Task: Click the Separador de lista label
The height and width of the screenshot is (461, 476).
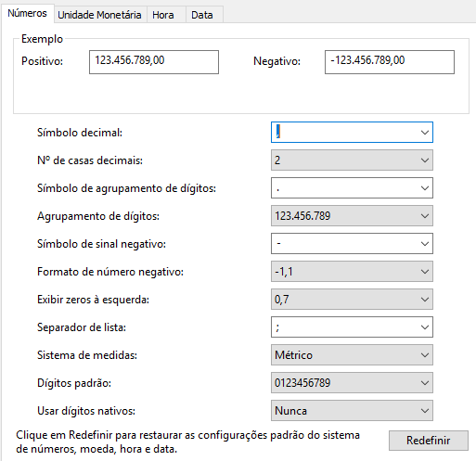Action: [x=82, y=327]
